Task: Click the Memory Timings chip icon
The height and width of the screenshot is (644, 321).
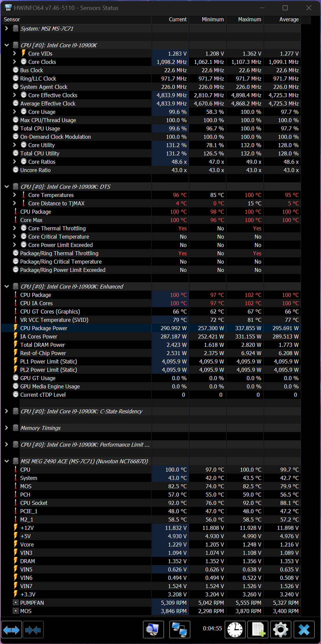Action: pos(16,428)
